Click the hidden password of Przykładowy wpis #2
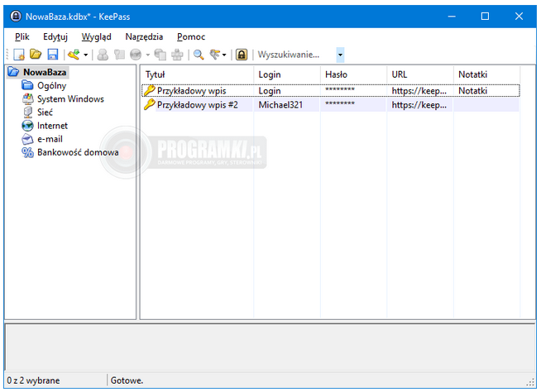Viewport: 541px width, 392px height. (x=340, y=104)
